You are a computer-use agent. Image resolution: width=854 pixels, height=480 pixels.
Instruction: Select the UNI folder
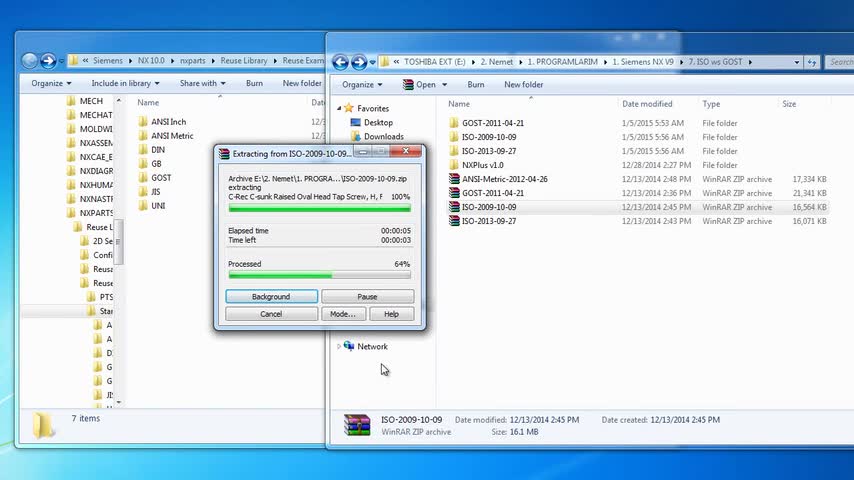tap(158, 206)
